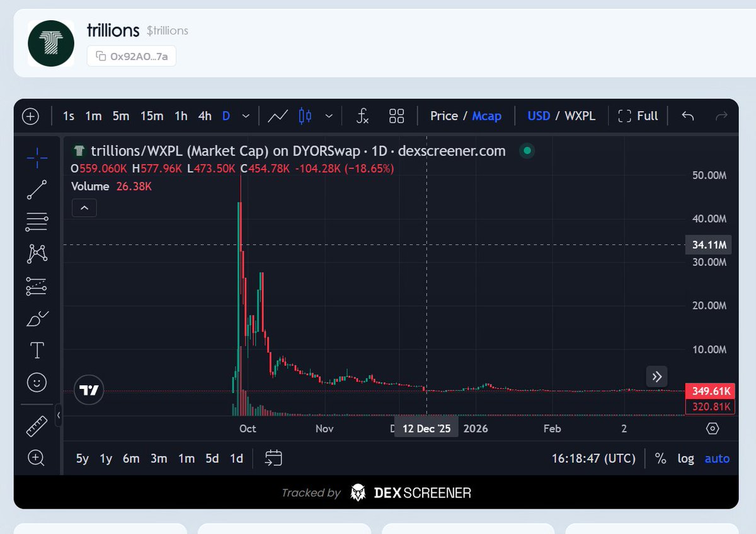This screenshot has width=756, height=534.
Task: Toggle auto scale mode
Action: [x=717, y=458]
